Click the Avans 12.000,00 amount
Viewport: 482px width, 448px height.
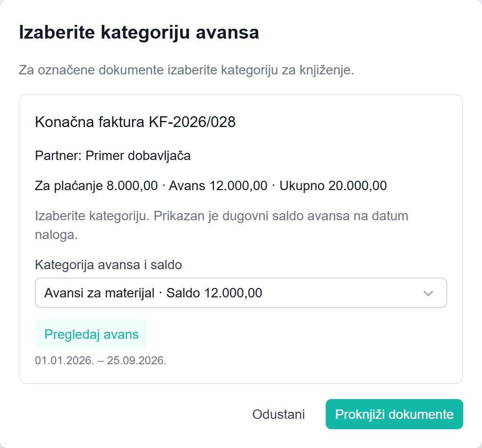[218, 185]
